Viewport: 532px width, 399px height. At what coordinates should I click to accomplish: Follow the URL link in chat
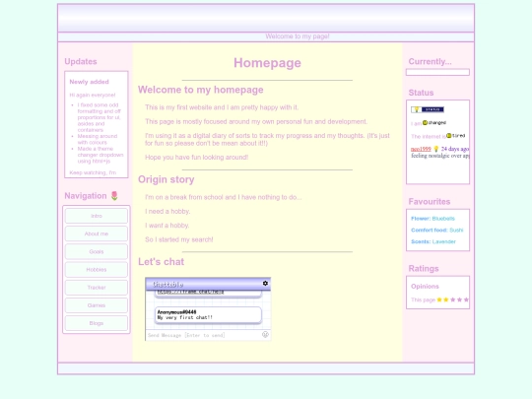click(190, 292)
